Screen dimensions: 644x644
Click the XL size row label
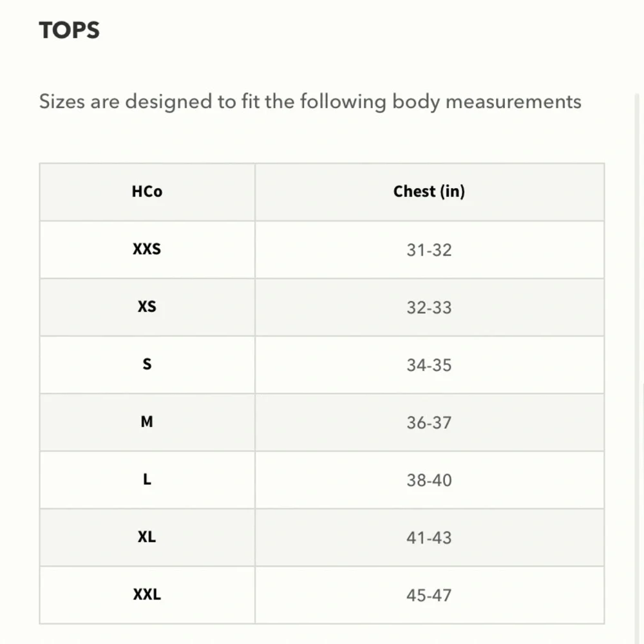(x=147, y=537)
